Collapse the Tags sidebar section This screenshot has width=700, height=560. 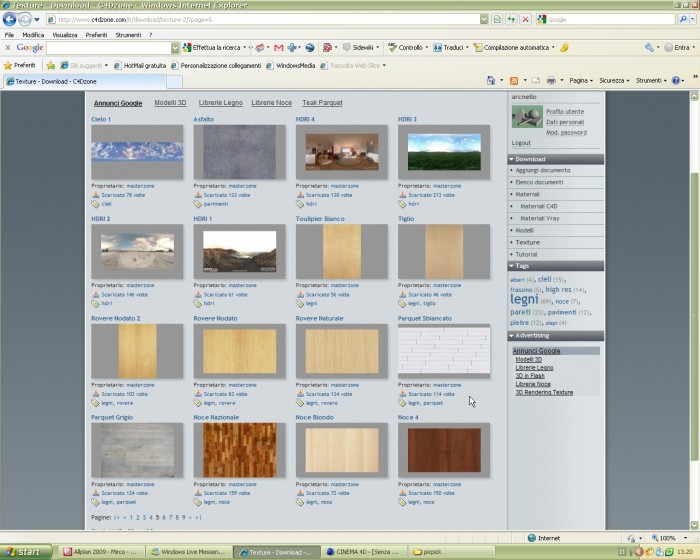(x=511, y=266)
